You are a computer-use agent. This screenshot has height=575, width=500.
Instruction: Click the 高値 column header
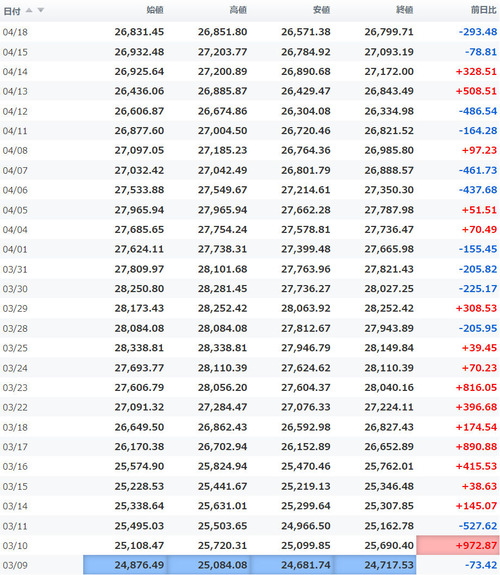[x=238, y=10]
